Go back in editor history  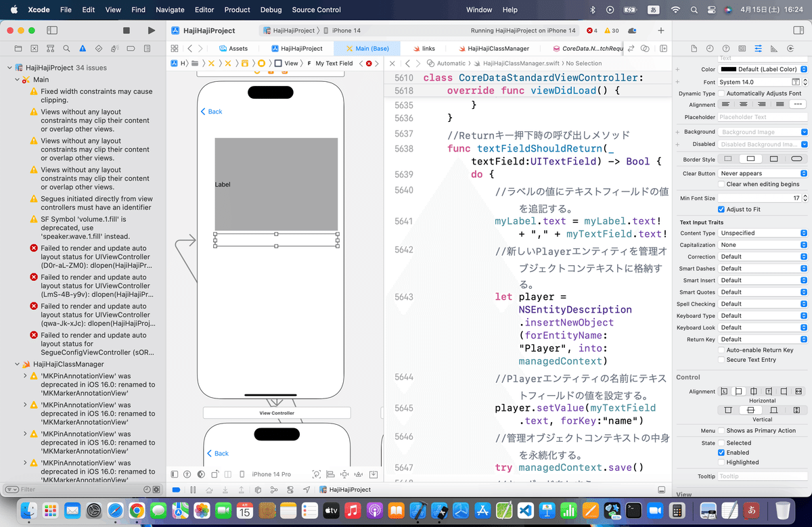point(190,49)
